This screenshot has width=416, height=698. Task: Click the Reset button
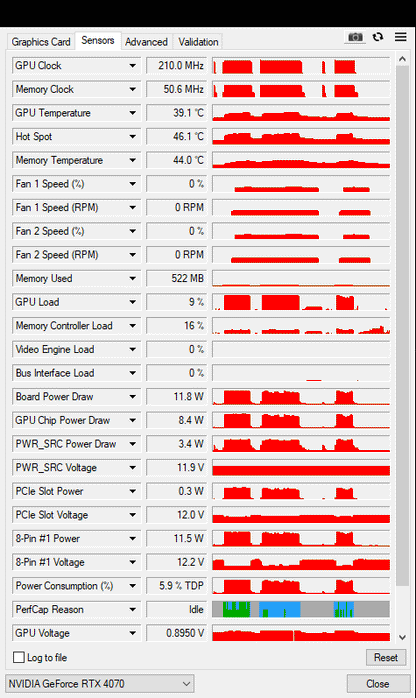pyautogui.click(x=386, y=657)
